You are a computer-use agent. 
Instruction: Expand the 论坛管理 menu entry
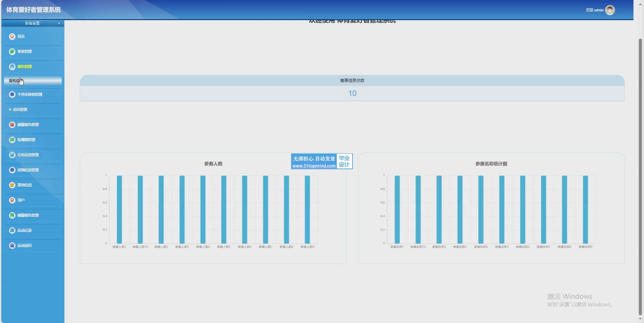20,110
